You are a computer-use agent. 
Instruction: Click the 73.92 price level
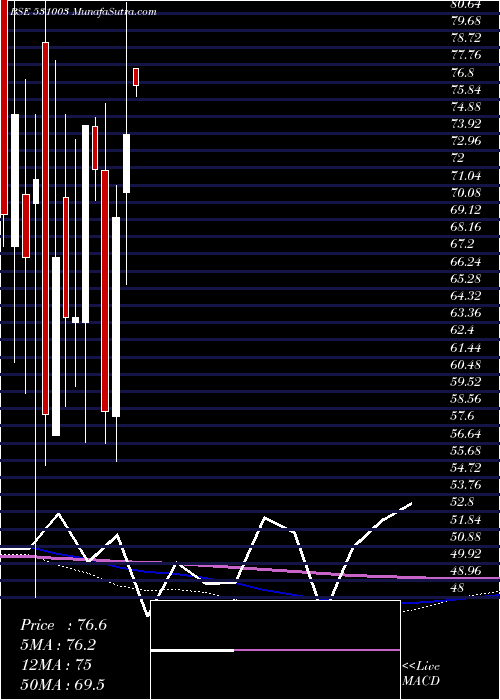tap(467, 124)
